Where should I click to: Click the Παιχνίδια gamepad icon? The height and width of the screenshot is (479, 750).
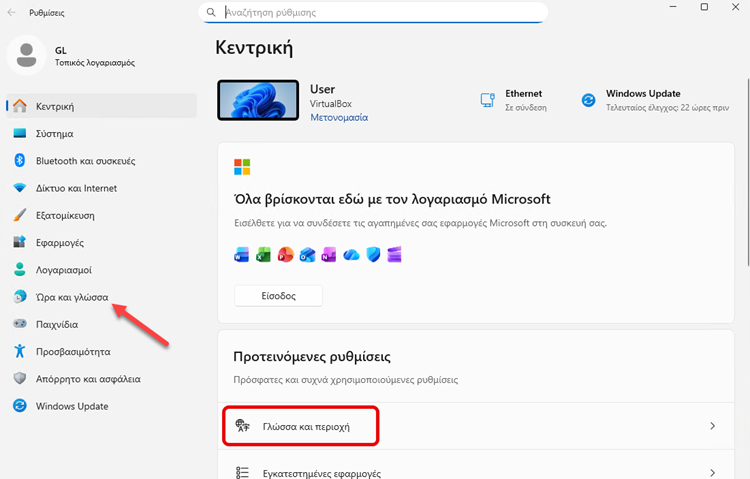(19, 324)
